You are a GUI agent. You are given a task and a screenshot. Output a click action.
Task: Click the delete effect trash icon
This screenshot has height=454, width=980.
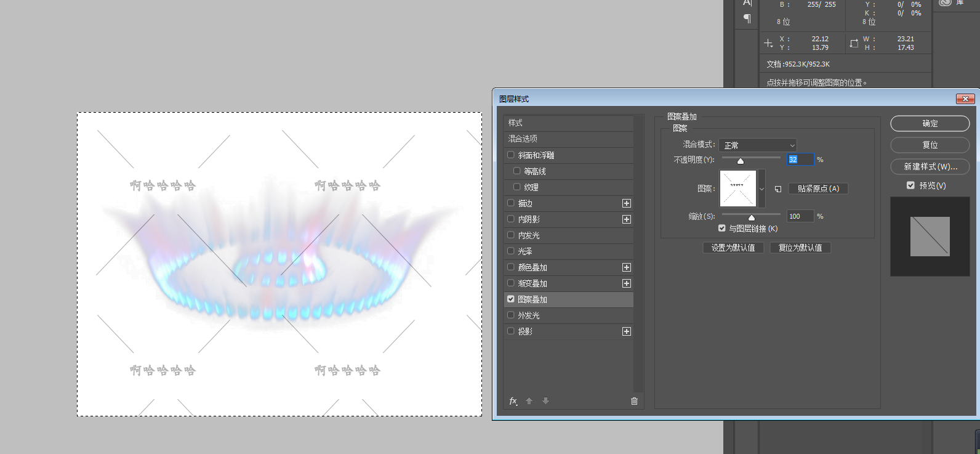click(634, 401)
